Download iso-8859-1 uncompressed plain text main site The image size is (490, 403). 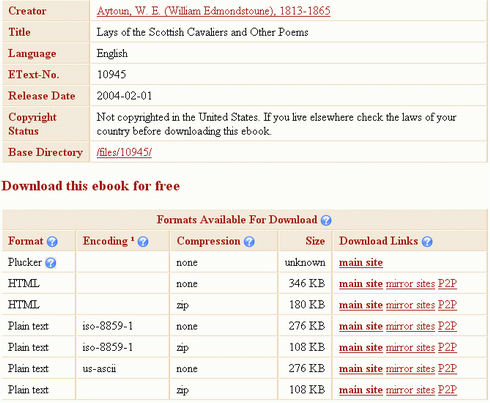pyautogui.click(x=361, y=326)
